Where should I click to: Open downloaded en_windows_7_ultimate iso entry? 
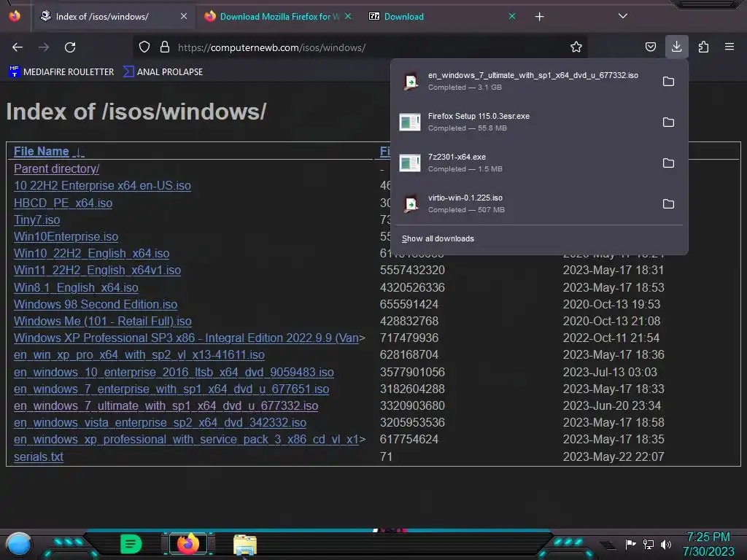click(x=524, y=82)
